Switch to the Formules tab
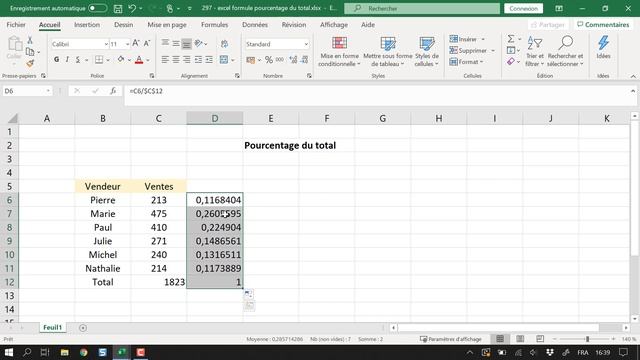The image size is (640, 360). click(x=214, y=24)
